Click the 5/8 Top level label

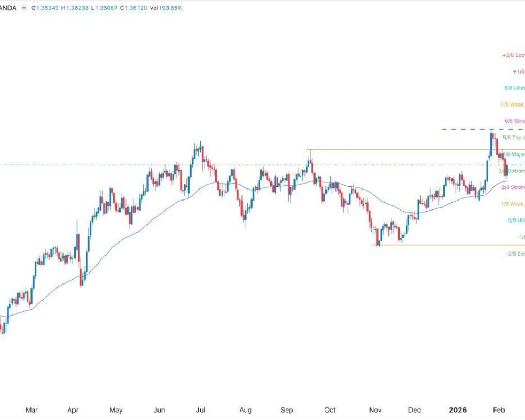coord(513,138)
